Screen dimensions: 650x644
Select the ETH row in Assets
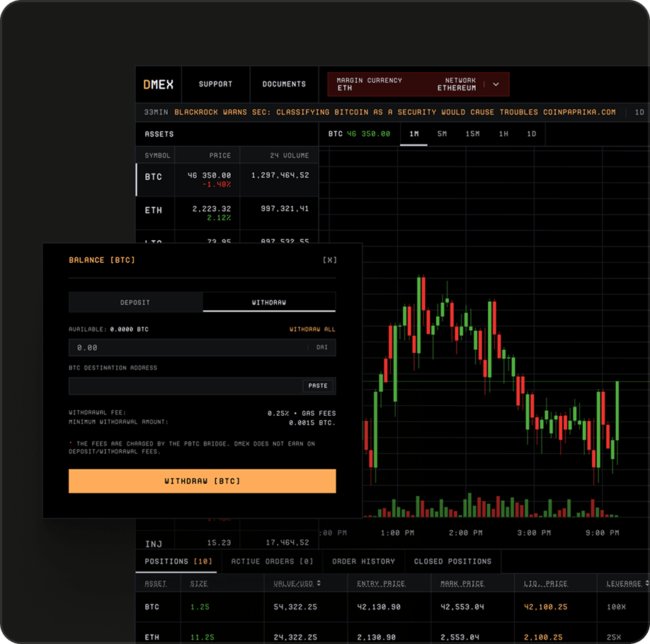click(227, 213)
